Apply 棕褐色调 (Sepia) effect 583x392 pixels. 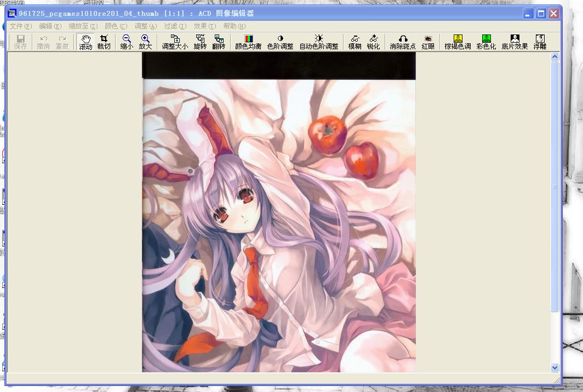point(458,42)
